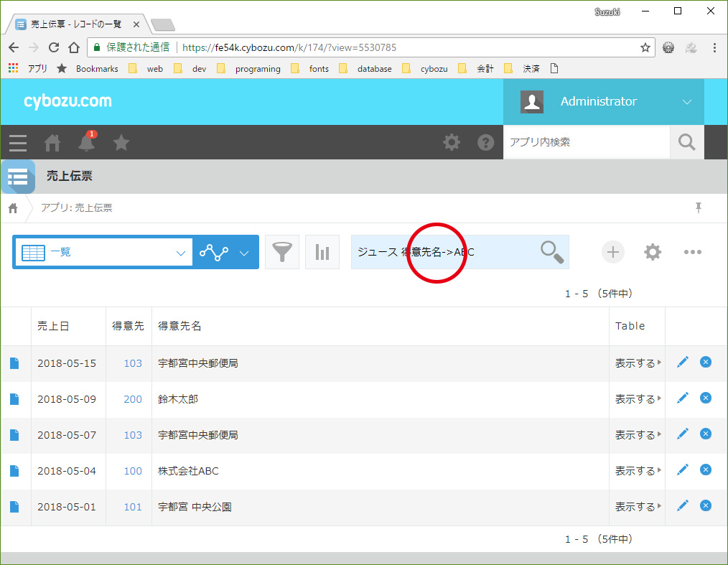Image resolution: width=728 pixels, height=565 pixels.
Task: Click the アプリ: 売上伝票 breadcrumb link
Action: tap(76, 208)
